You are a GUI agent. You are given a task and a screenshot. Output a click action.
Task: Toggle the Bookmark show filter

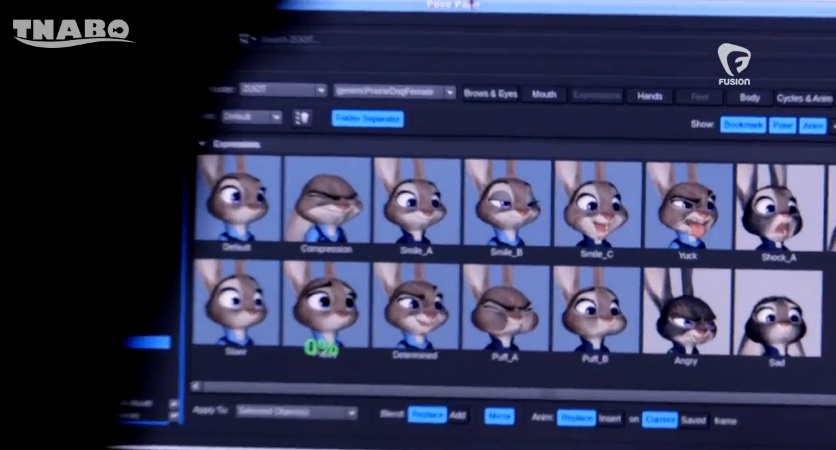[x=743, y=125]
